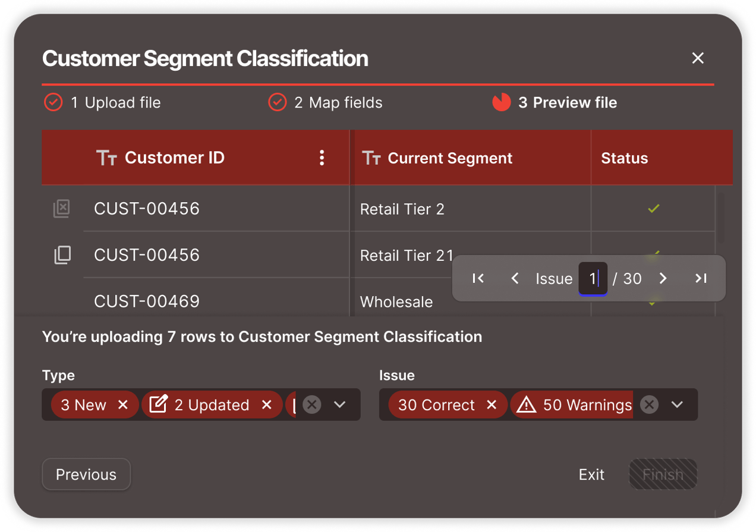Clear all Issue filter selections
Image resolution: width=756 pixels, height=532 pixels.
650,405
